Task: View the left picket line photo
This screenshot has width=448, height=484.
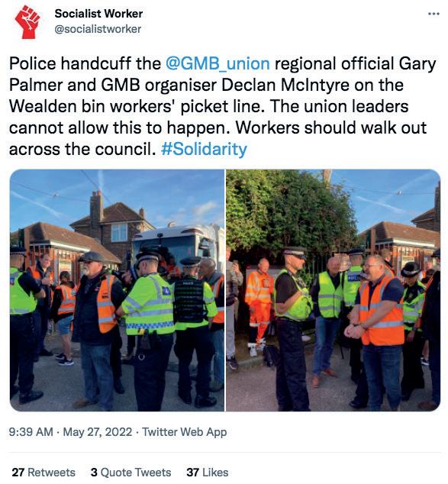Action: tap(117, 290)
